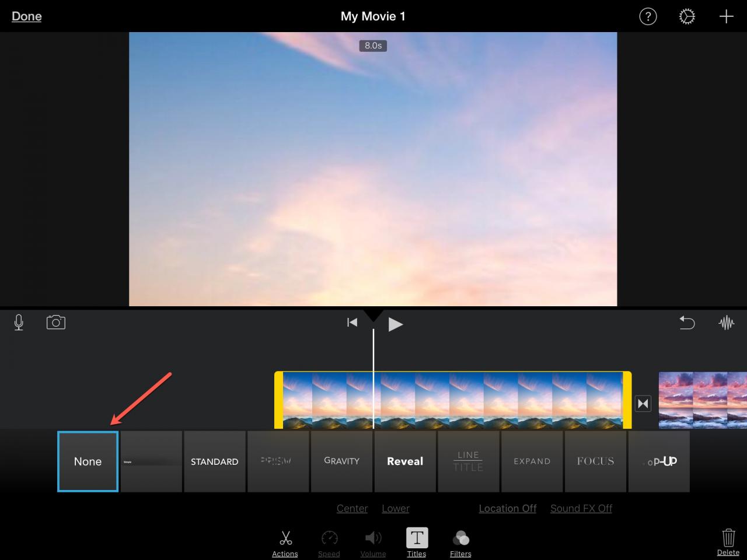The width and height of the screenshot is (747, 560).
Task: Tap the microphone voiceover icon
Action: point(19,322)
